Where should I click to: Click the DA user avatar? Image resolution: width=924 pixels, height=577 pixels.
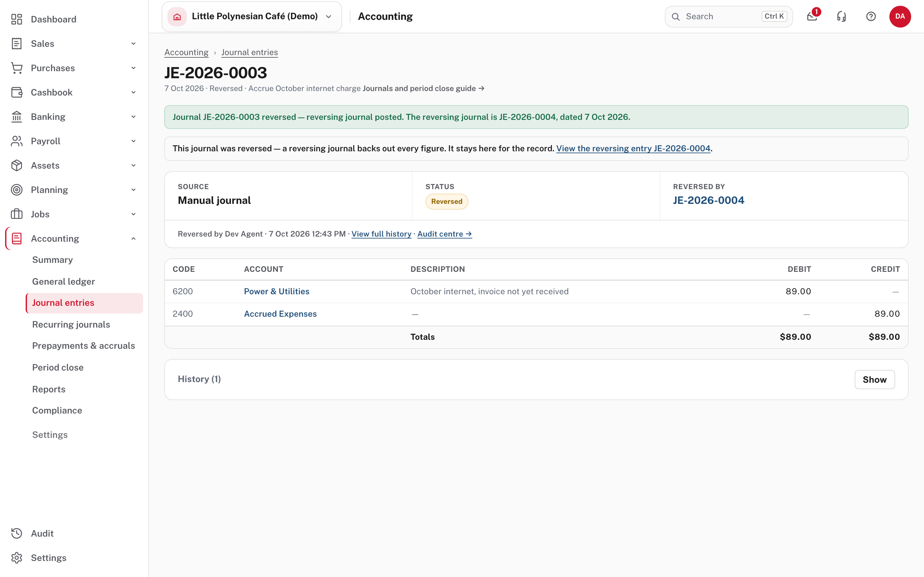point(900,16)
